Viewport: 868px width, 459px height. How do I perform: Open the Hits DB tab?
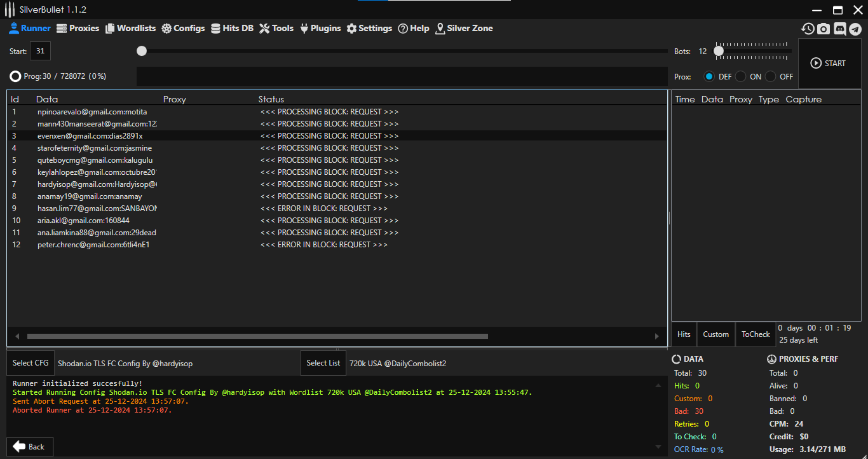(x=232, y=28)
